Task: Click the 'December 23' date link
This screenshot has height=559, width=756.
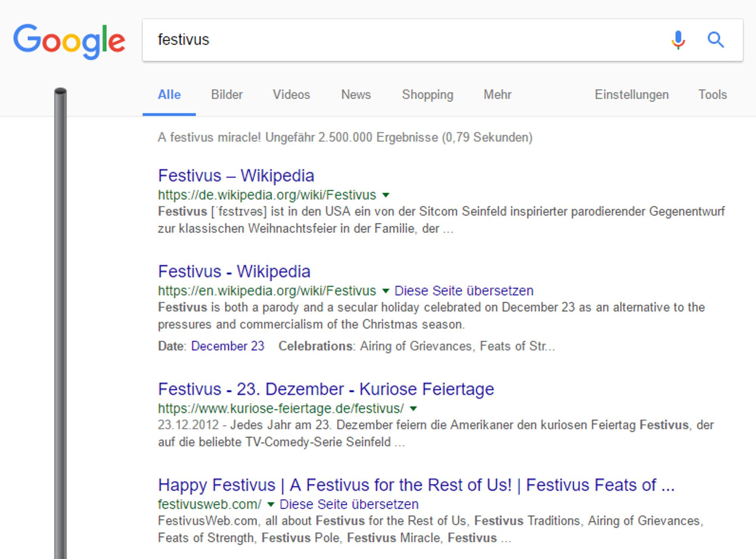Action: click(x=228, y=346)
